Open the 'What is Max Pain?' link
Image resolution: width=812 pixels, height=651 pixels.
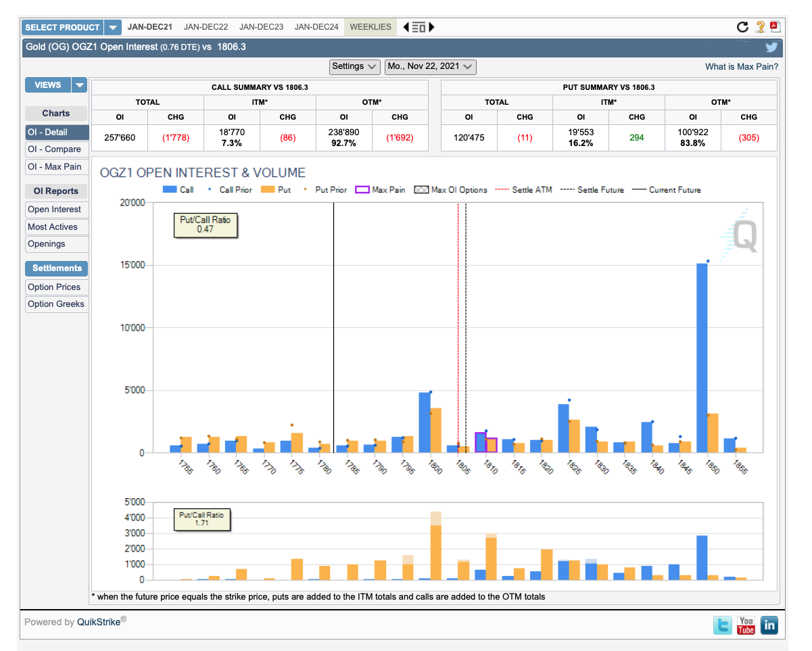pos(741,66)
